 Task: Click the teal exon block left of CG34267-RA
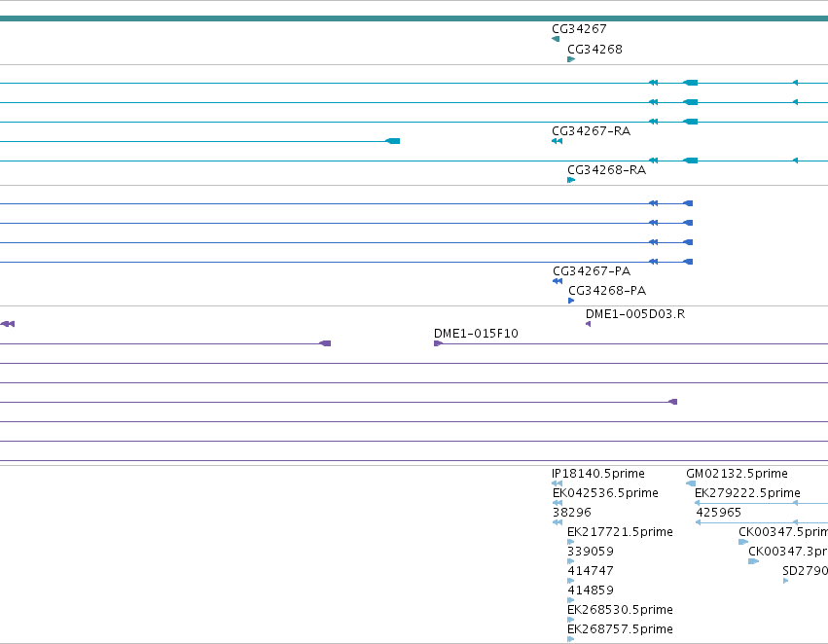pyautogui.click(x=393, y=141)
